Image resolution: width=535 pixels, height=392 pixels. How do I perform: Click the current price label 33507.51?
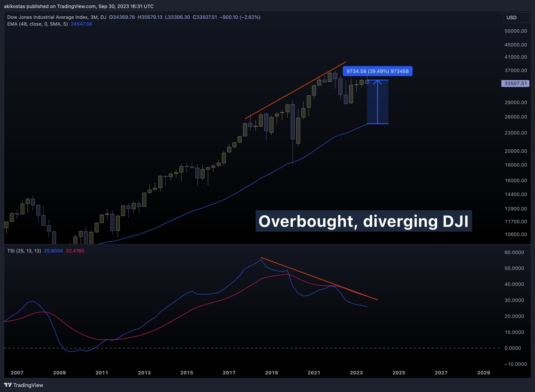515,83
